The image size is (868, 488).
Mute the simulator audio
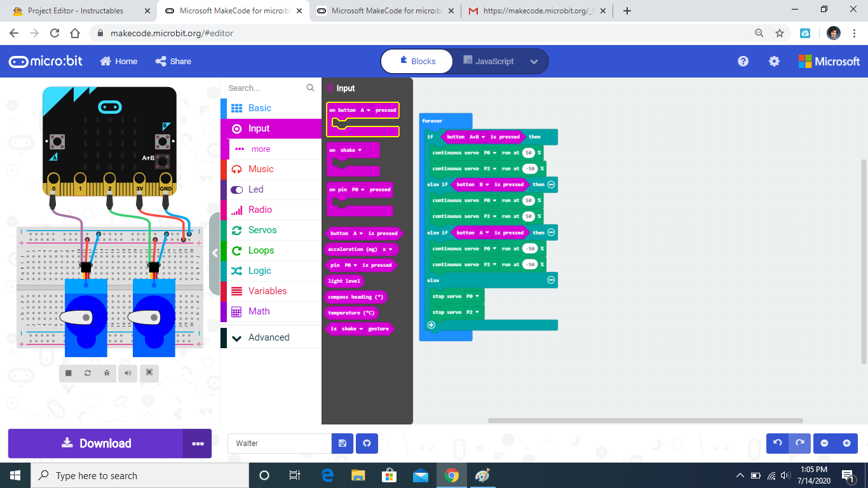[128, 373]
